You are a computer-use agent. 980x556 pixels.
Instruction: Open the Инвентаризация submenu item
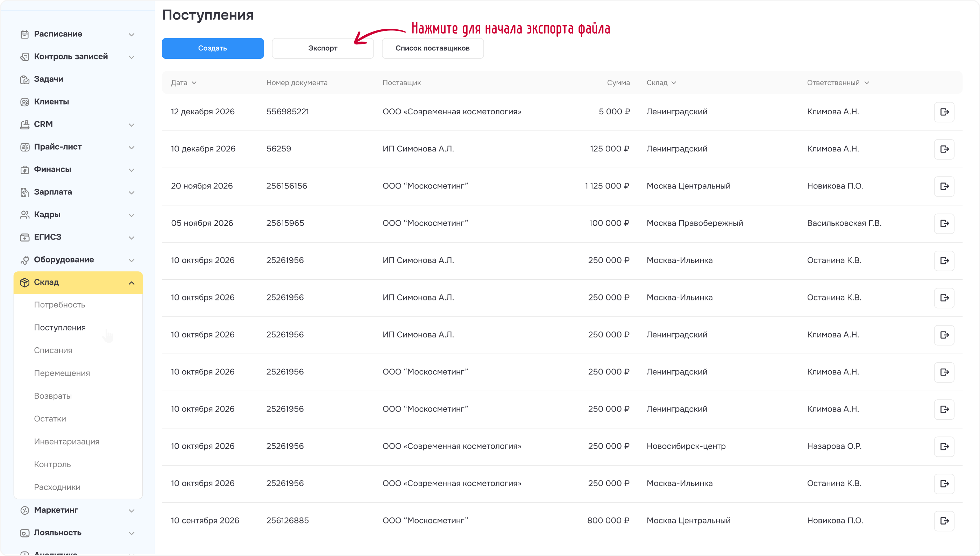[x=66, y=441]
